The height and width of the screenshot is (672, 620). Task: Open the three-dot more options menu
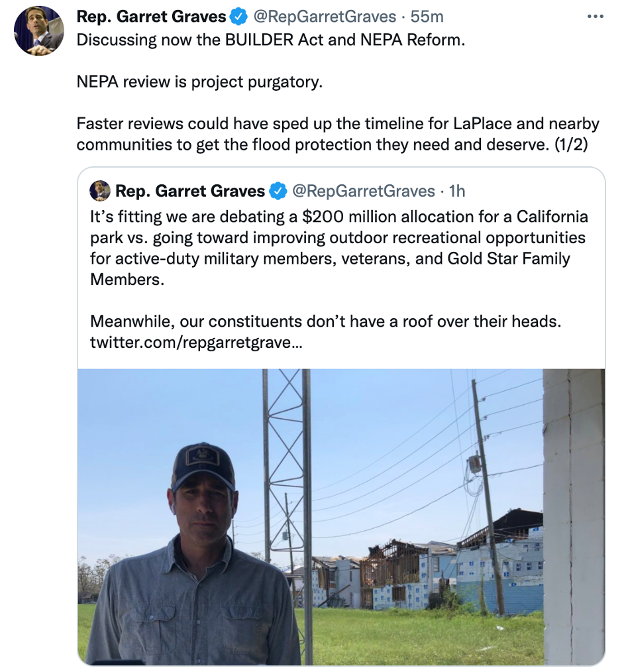click(x=595, y=17)
